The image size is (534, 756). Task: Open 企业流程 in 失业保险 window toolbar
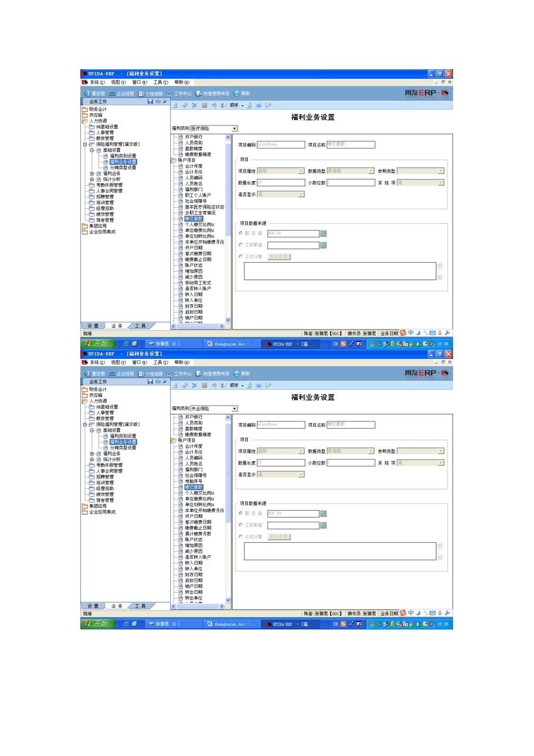tap(122, 373)
